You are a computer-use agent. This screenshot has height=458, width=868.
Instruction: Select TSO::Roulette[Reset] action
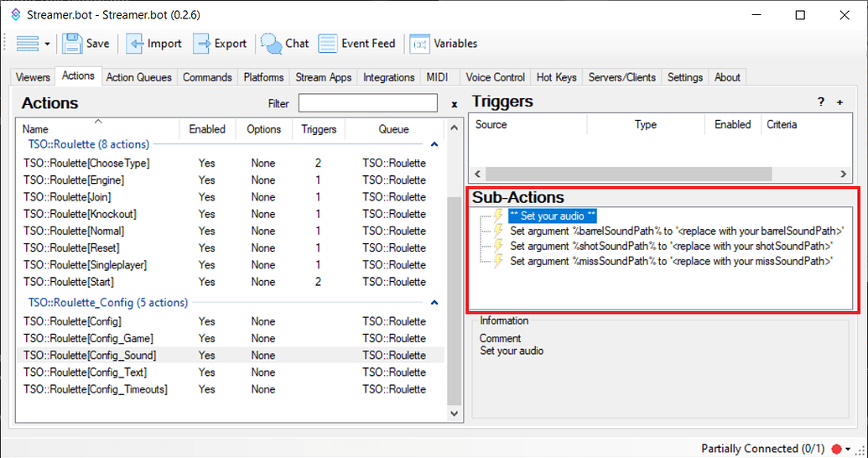[x=231, y=248]
